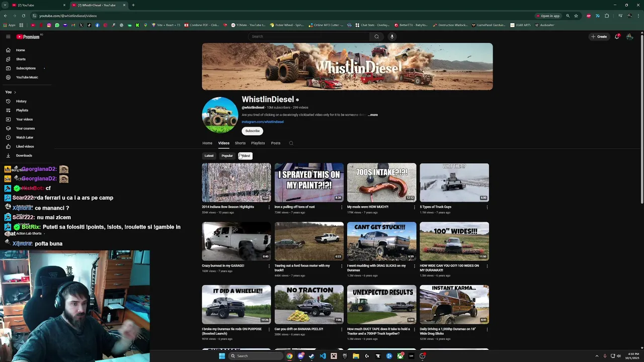Sort videos by Popular
Image resolution: width=644 pixels, height=362 pixels.
tap(227, 156)
